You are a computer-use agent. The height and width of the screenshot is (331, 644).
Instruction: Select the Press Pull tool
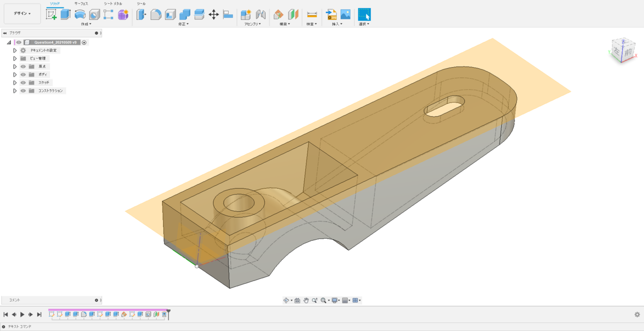(x=141, y=15)
